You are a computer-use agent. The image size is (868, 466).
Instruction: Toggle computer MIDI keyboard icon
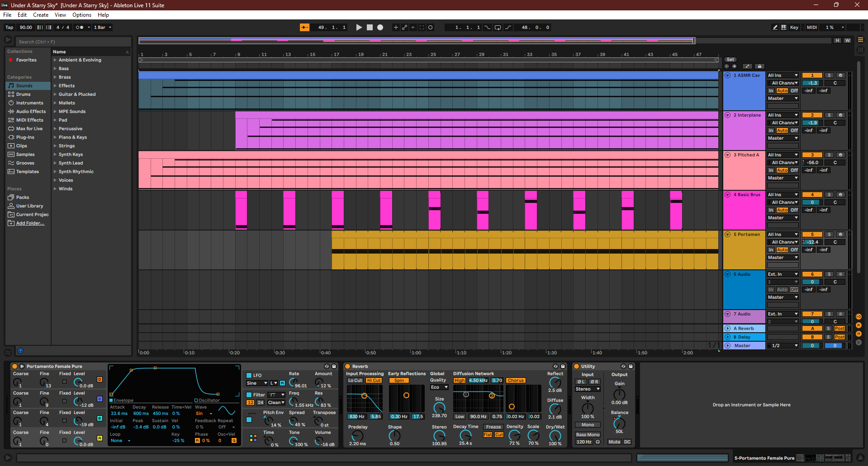point(783,28)
